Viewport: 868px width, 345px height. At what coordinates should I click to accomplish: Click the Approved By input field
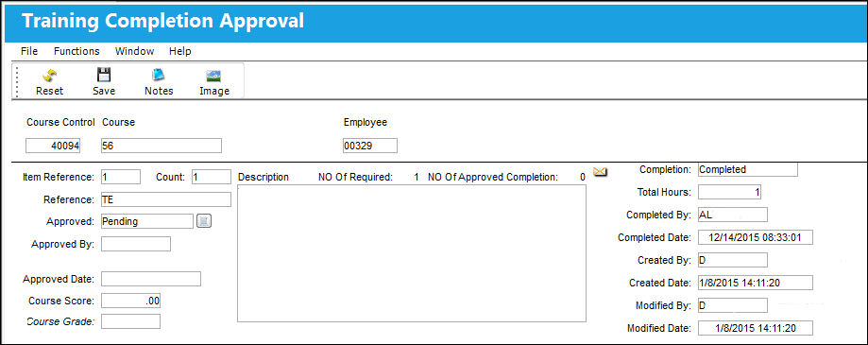pyautogui.click(x=136, y=244)
